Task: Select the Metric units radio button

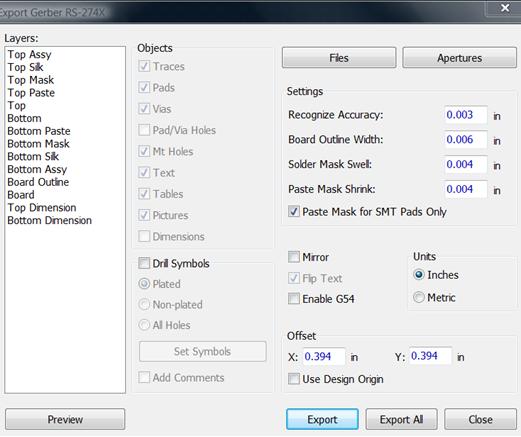Action: point(419,297)
